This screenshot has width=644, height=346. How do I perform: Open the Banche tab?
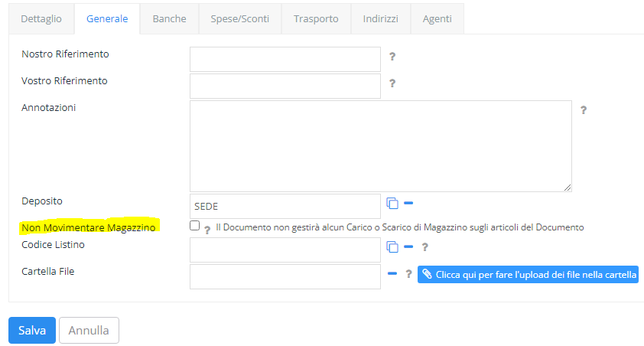point(169,19)
